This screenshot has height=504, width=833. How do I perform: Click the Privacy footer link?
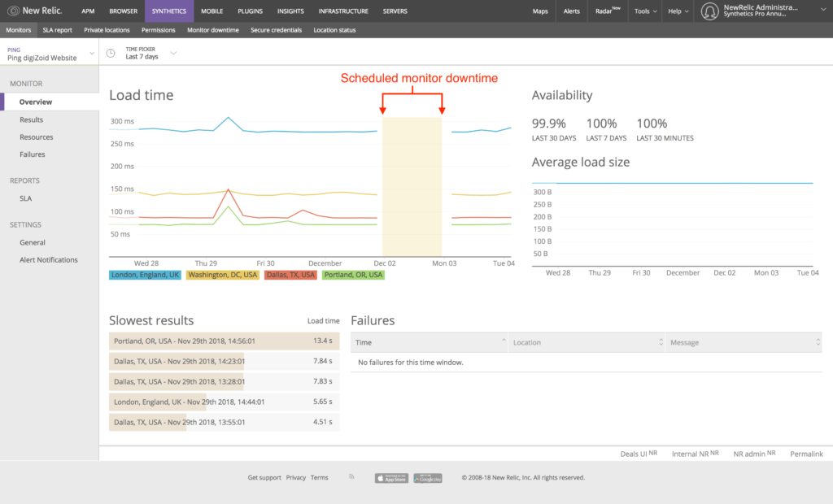point(296,477)
